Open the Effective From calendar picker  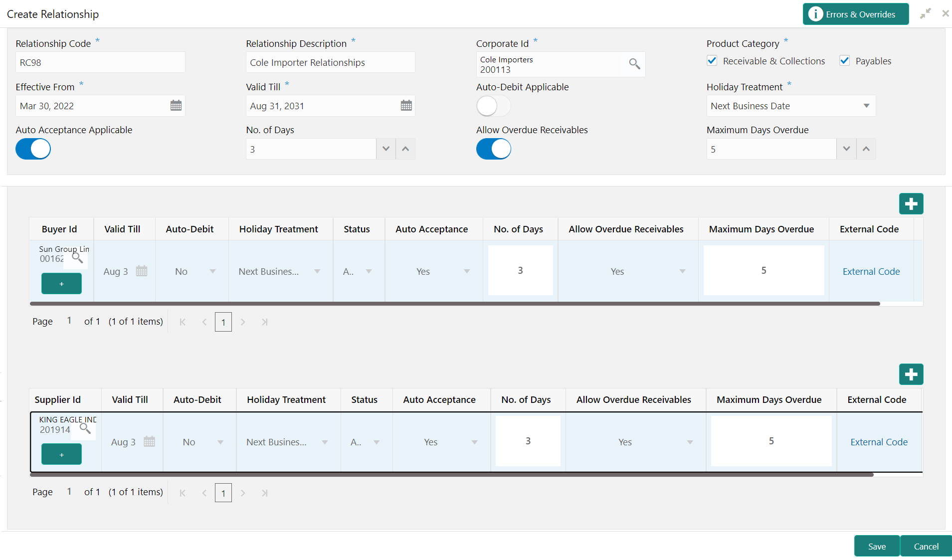(x=176, y=106)
